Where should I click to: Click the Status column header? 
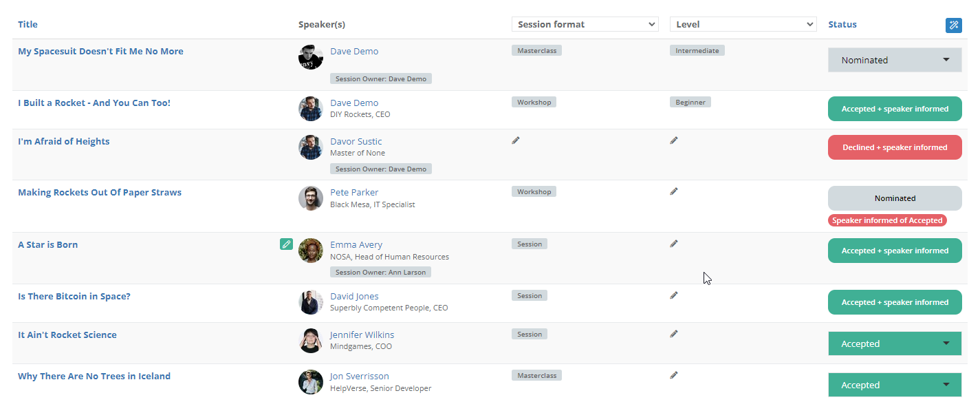(x=842, y=25)
